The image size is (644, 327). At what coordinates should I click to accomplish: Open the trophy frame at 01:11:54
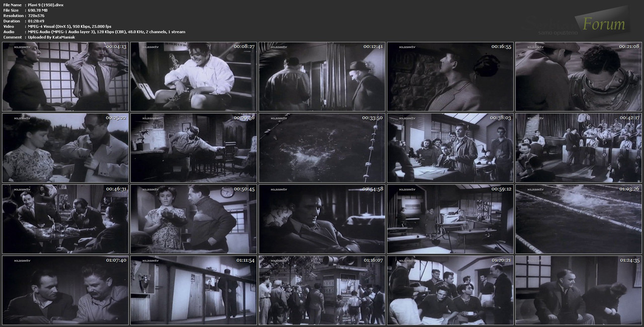coord(194,290)
